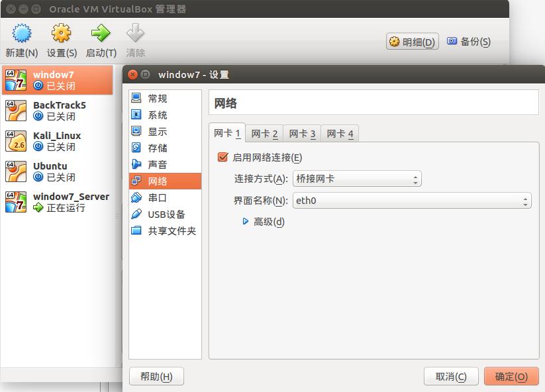The width and height of the screenshot is (545, 392).
Task: Expand the 高级(d) advanced section triangle
Action: pyautogui.click(x=246, y=221)
